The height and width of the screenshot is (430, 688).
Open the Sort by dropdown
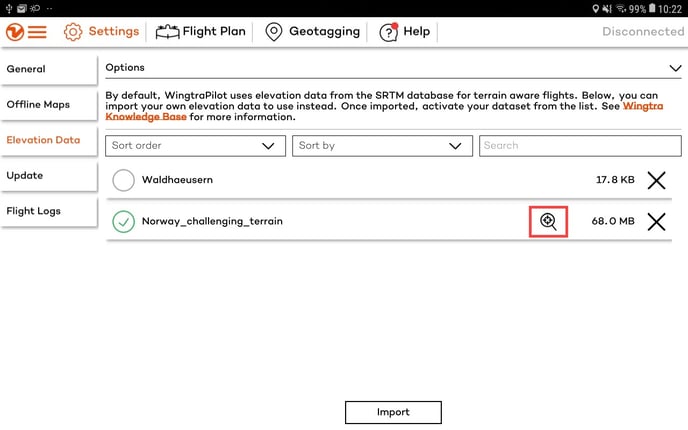click(381, 146)
